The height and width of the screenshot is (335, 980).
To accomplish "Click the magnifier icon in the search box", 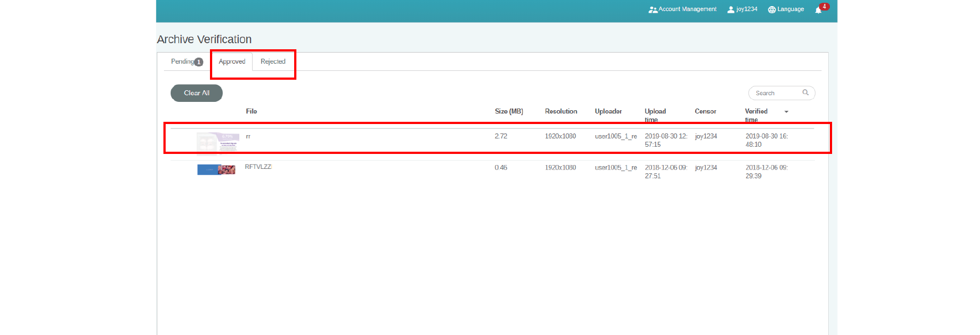I will [805, 92].
